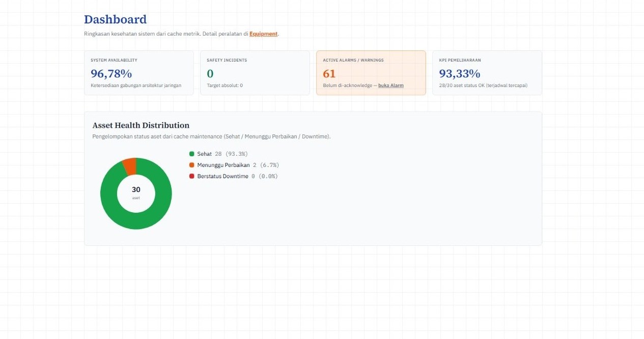This screenshot has height=339, width=644.
Task: Click the 61 active alarms value
Action: click(x=329, y=73)
